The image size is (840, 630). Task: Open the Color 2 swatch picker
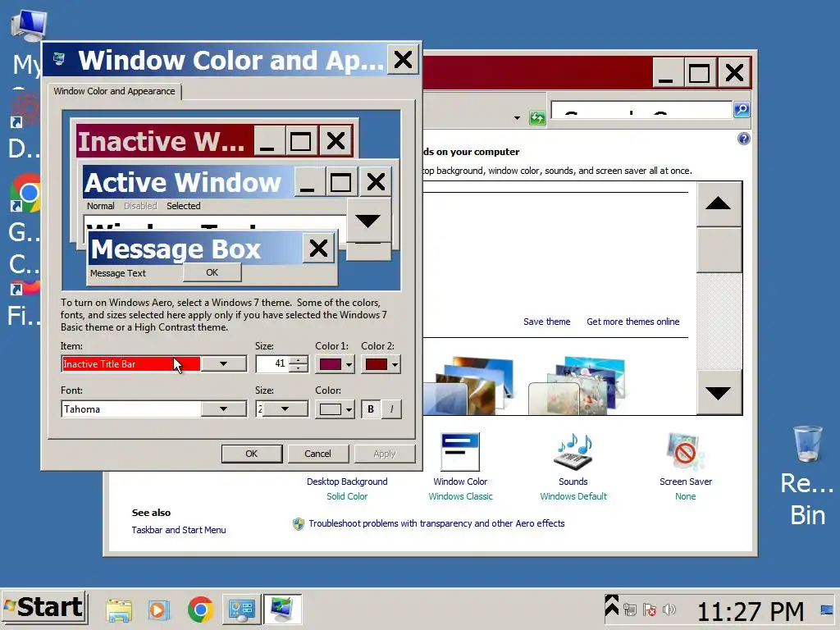381,364
